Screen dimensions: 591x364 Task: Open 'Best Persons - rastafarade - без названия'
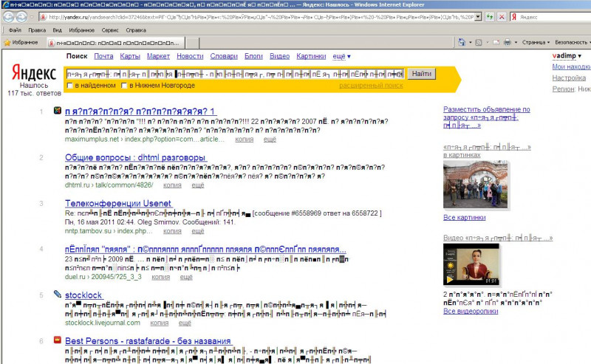[x=148, y=341]
